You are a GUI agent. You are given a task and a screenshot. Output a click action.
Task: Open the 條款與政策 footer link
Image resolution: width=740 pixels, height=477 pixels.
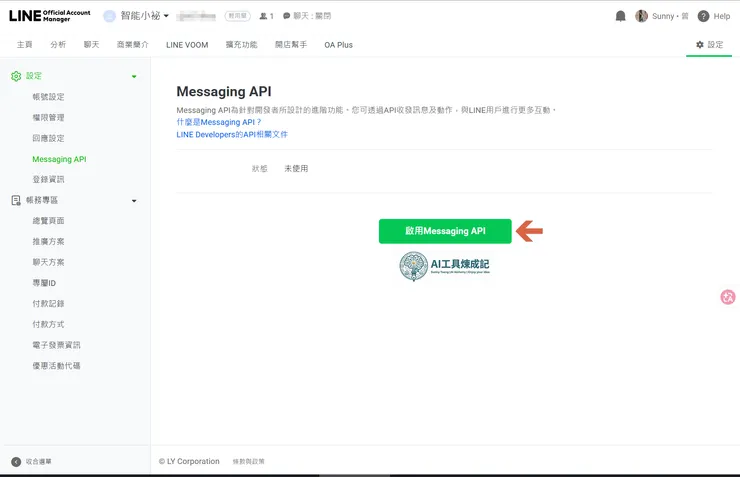248,461
